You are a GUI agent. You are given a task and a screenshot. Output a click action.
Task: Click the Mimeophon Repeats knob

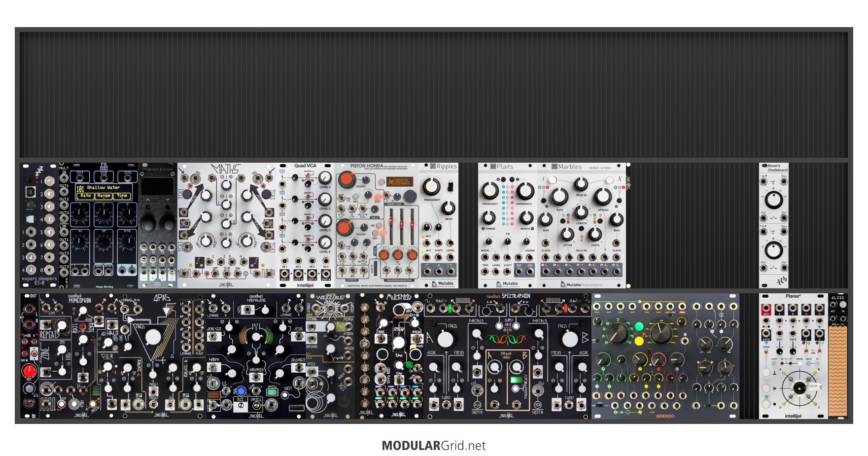63,326
